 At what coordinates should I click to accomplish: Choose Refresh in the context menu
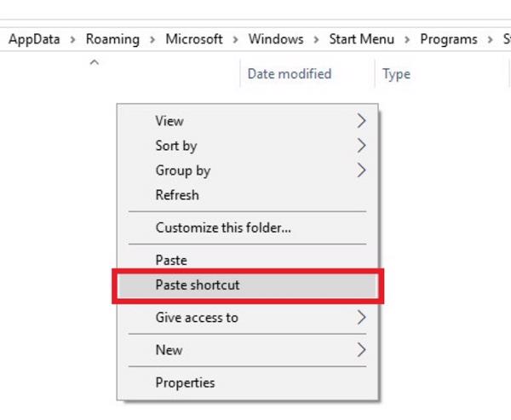click(177, 195)
